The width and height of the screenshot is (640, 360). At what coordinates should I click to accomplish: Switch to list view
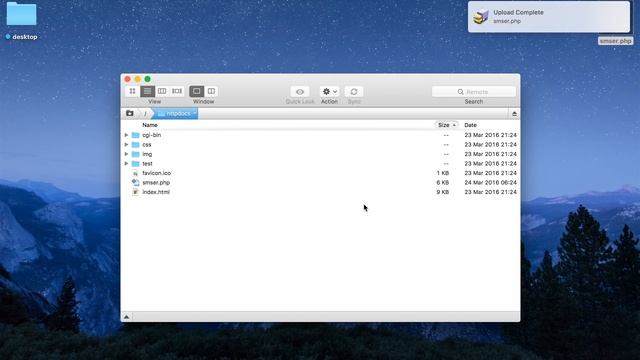pyautogui.click(x=147, y=91)
